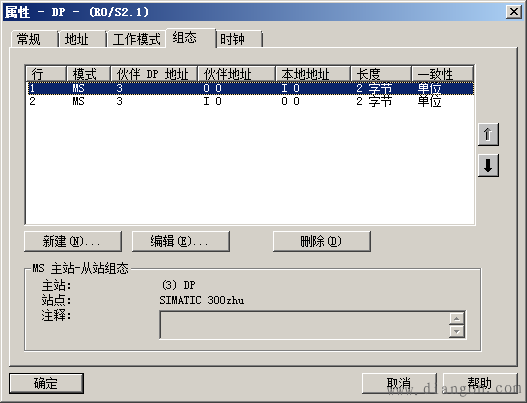Click the 新建(N)... button
The height and width of the screenshot is (403, 527).
coord(73,241)
